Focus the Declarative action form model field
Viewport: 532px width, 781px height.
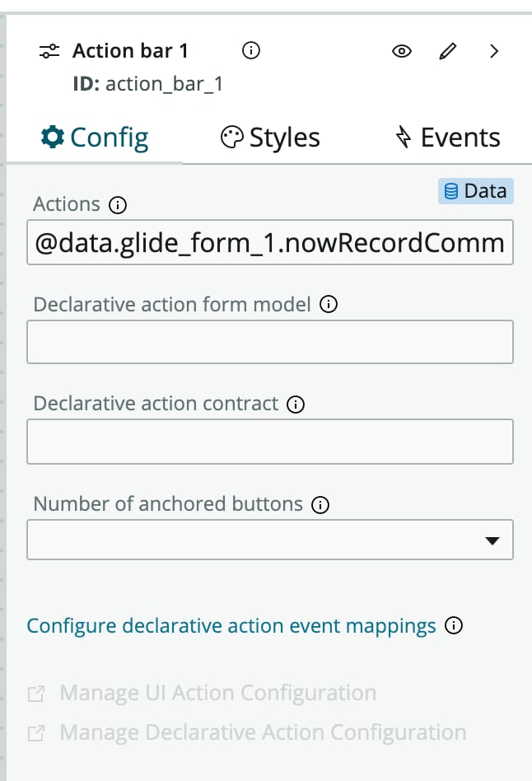point(270,342)
